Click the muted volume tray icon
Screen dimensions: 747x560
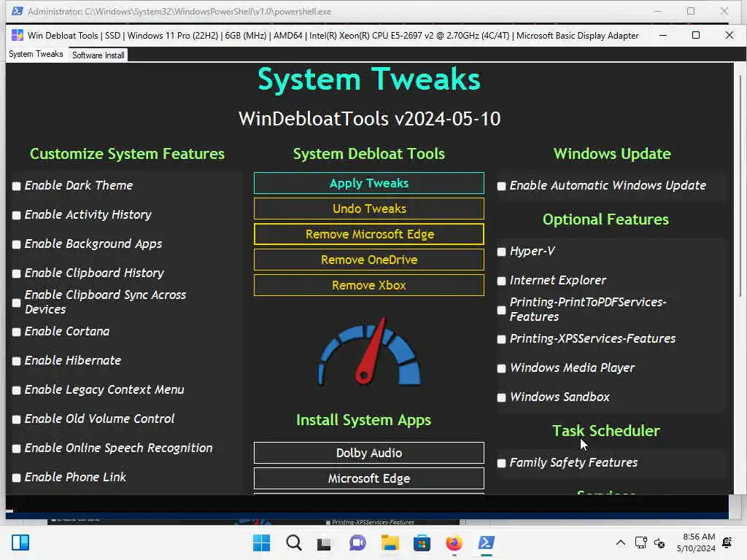coord(659,542)
